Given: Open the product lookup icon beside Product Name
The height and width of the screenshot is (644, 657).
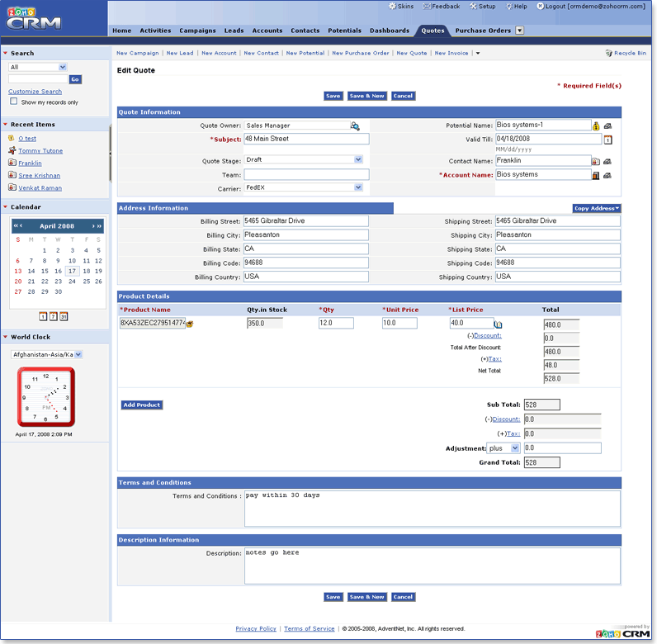Looking at the screenshot, I should click(x=190, y=324).
